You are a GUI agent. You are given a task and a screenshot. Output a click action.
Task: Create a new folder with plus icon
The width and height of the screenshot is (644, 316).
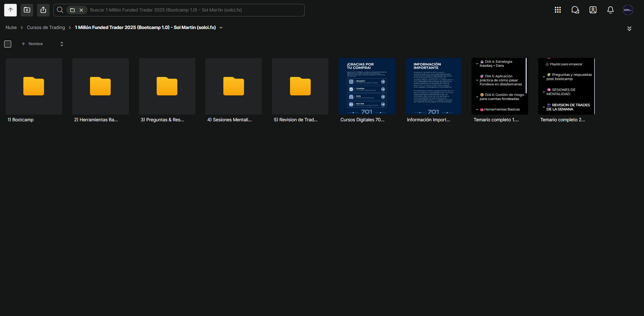[x=27, y=10]
